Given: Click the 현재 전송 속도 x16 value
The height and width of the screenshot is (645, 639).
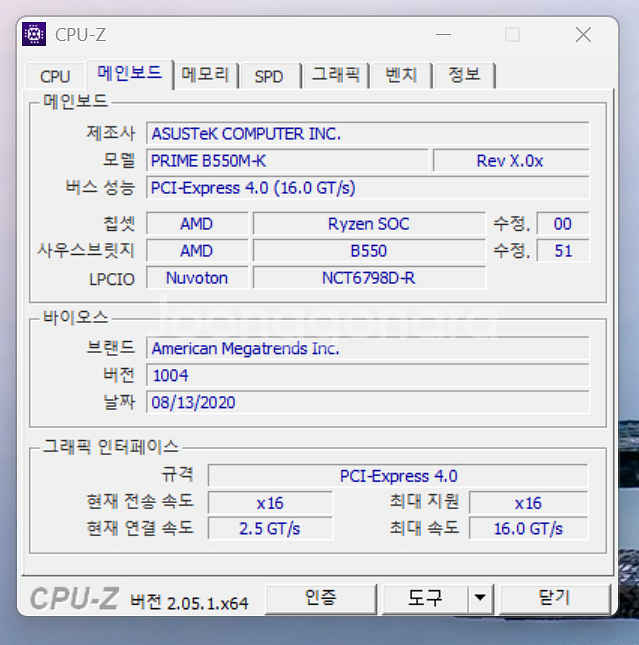Looking at the screenshot, I should (x=270, y=503).
